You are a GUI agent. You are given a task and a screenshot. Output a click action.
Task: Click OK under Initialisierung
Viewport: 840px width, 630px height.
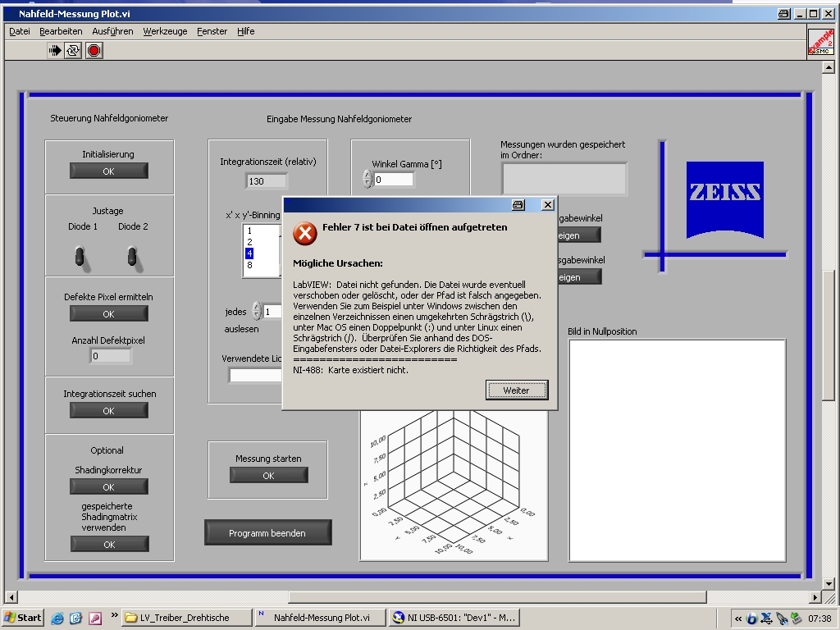click(x=109, y=171)
